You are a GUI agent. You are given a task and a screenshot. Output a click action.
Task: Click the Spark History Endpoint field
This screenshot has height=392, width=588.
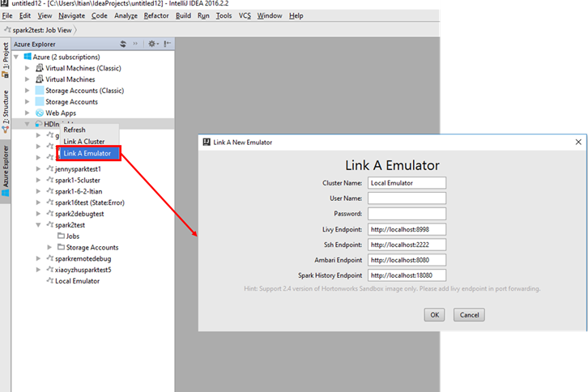pos(407,275)
